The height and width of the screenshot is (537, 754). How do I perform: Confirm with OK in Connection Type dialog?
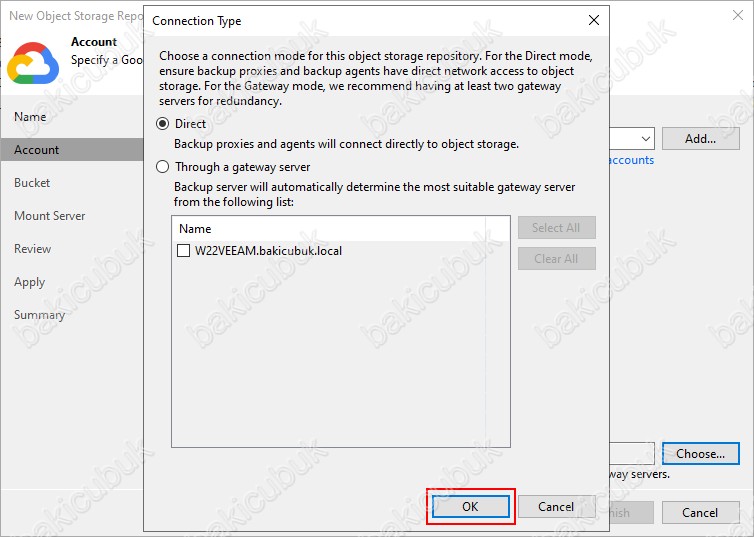pyautogui.click(x=470, y=507)
